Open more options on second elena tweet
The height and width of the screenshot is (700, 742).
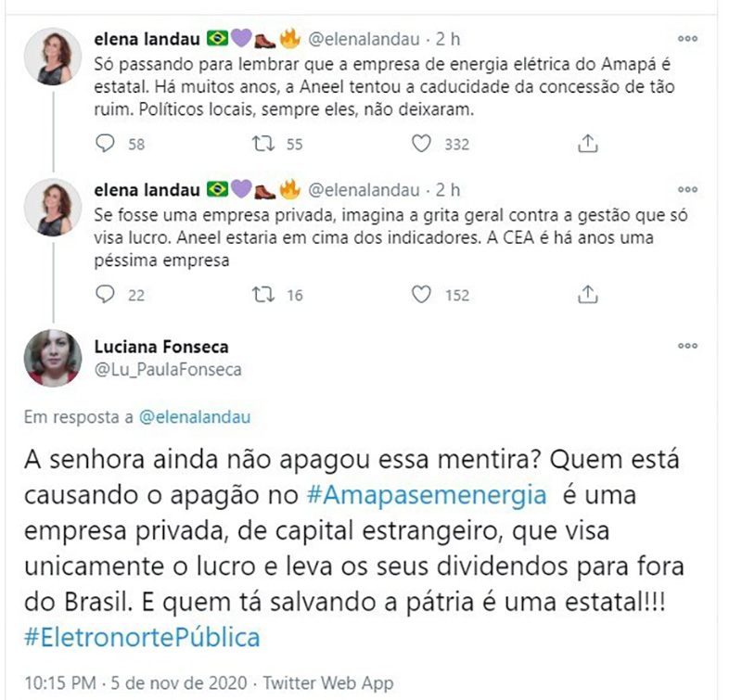click(687, 190)
